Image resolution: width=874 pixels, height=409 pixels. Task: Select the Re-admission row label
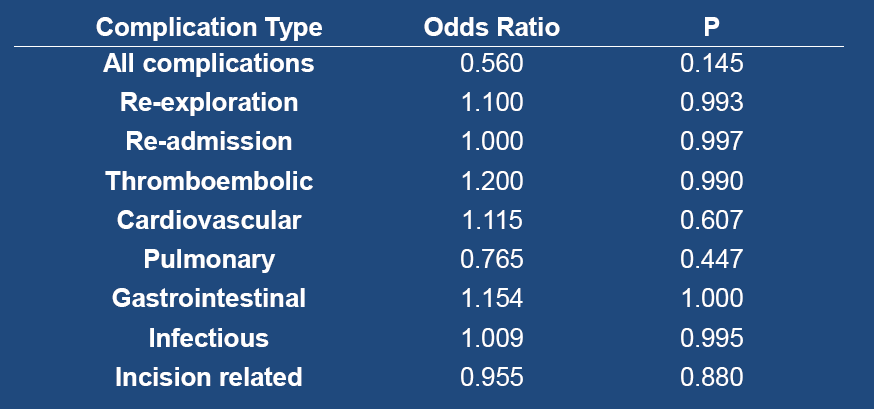(x=209, y=142)
